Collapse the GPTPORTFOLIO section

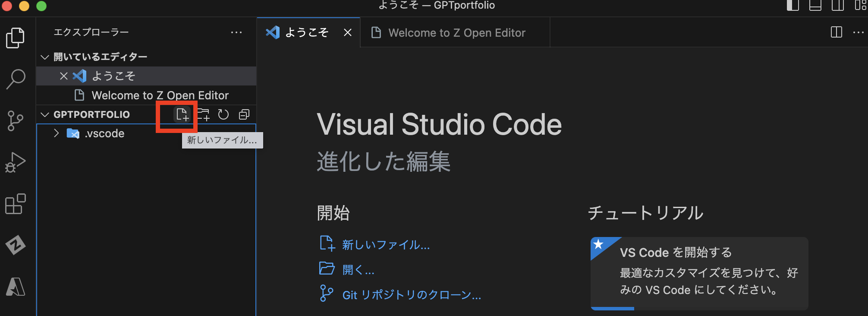[x=44, y=114]
